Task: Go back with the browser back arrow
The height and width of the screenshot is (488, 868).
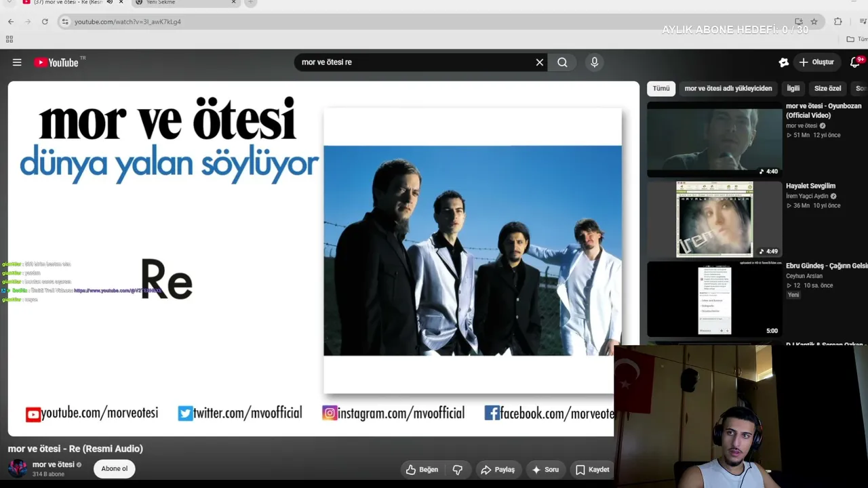Action: [x=11, y=22]
